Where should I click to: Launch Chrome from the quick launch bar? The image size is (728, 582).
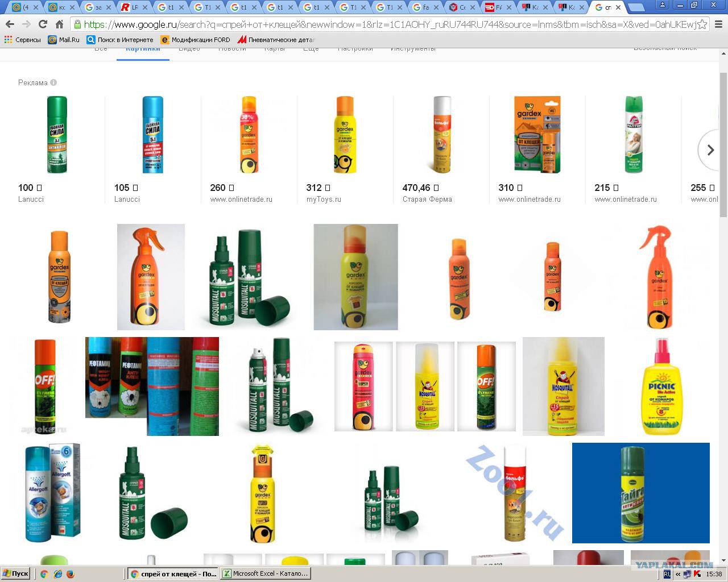[44, 574]
